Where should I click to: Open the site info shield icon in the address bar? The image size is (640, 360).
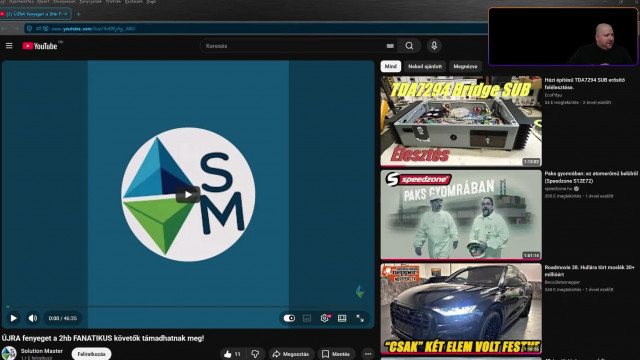click(29, 29)
